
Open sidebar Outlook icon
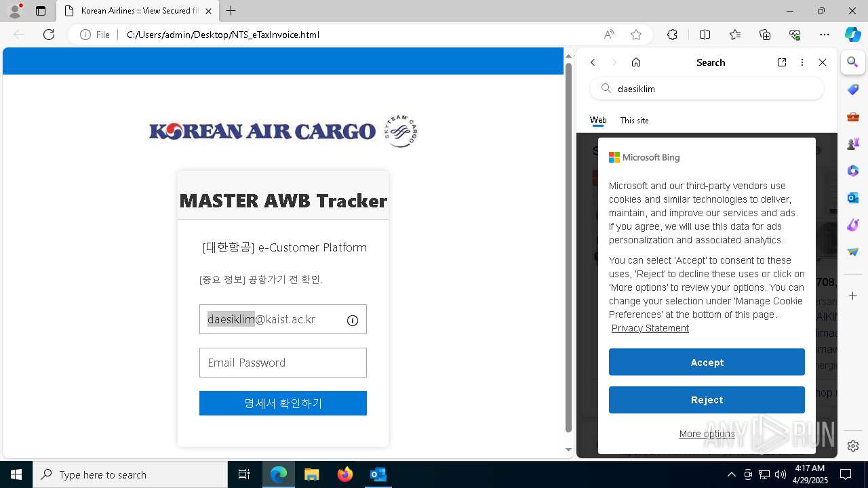click(853, 198)
